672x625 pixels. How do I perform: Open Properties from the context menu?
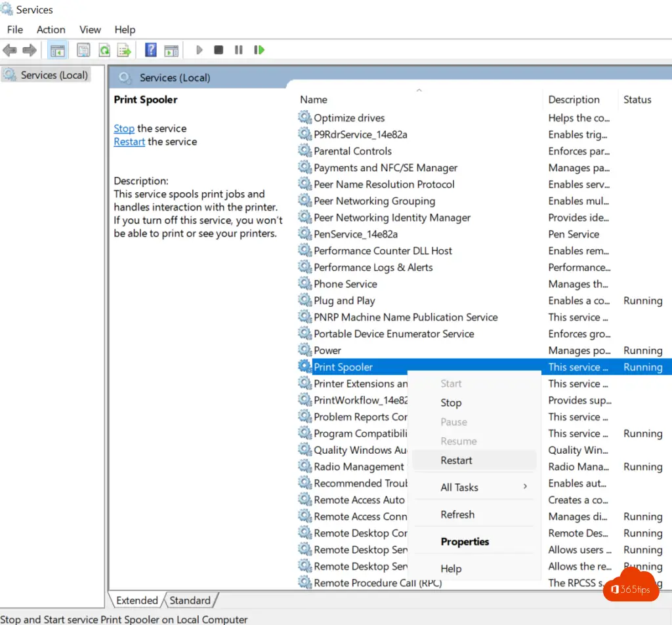click(x=465, y=542)
